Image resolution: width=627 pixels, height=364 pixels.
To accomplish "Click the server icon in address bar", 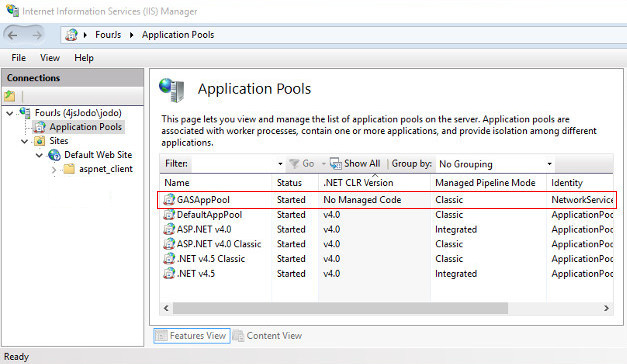I will tap(71, 35).
